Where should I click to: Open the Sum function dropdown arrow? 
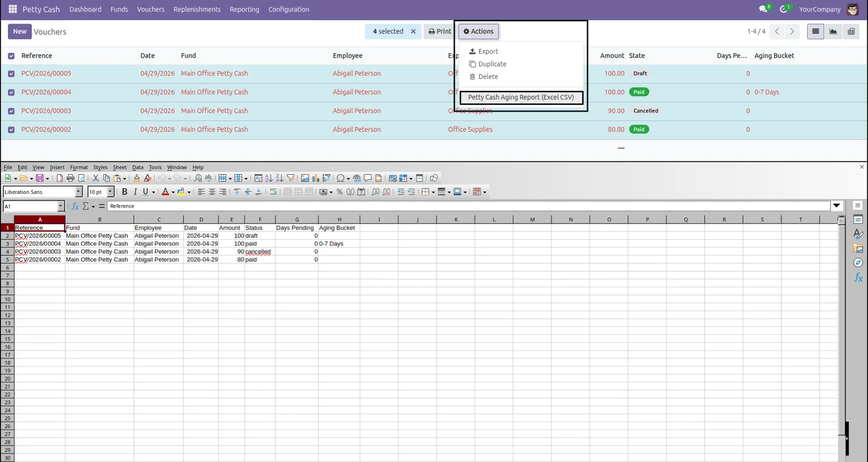[x=93, y=206]
